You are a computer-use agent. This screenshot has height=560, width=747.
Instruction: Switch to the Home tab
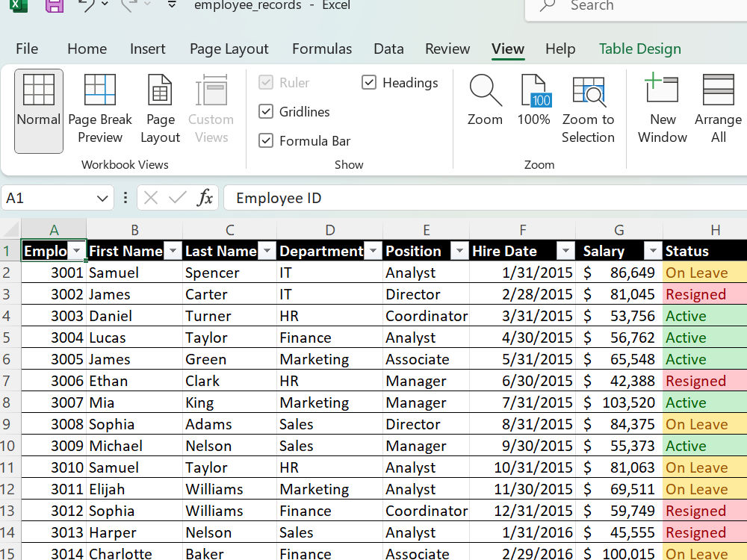(x=87, y=49)
